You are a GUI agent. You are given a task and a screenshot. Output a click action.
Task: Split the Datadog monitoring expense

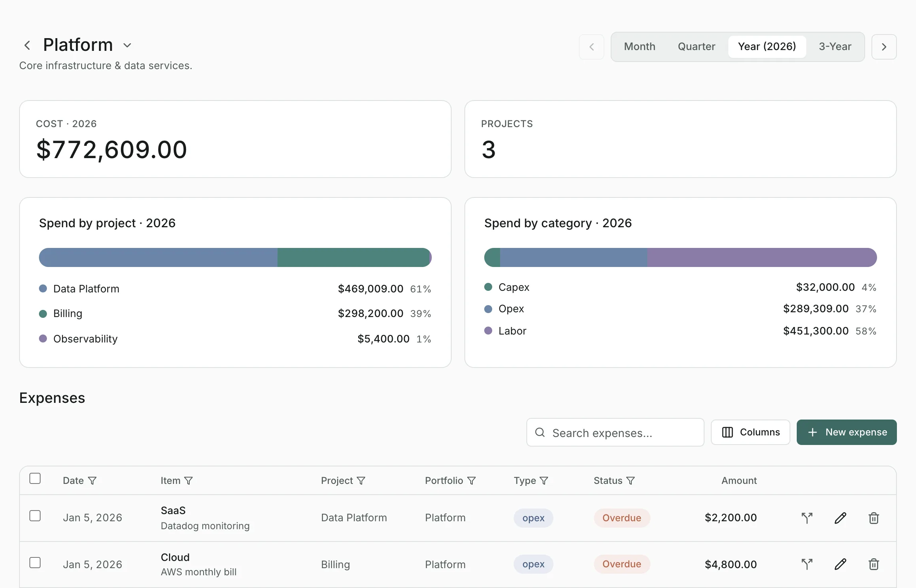click(x=807, y=518)
